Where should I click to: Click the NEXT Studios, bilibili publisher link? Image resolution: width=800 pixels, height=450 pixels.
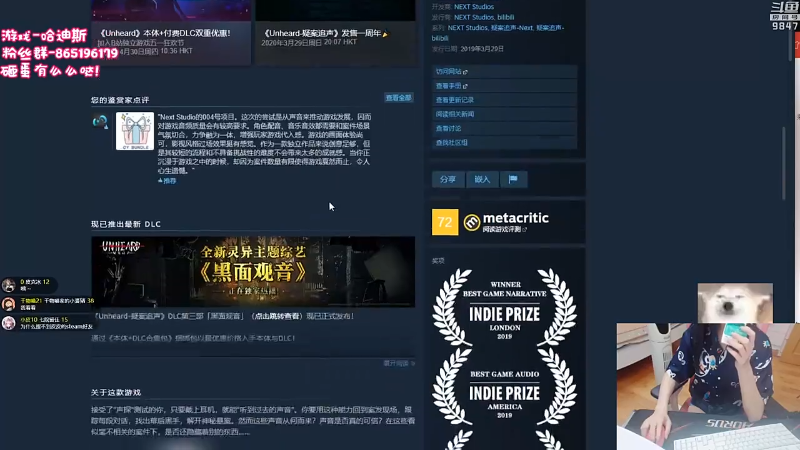click(484, 17)
